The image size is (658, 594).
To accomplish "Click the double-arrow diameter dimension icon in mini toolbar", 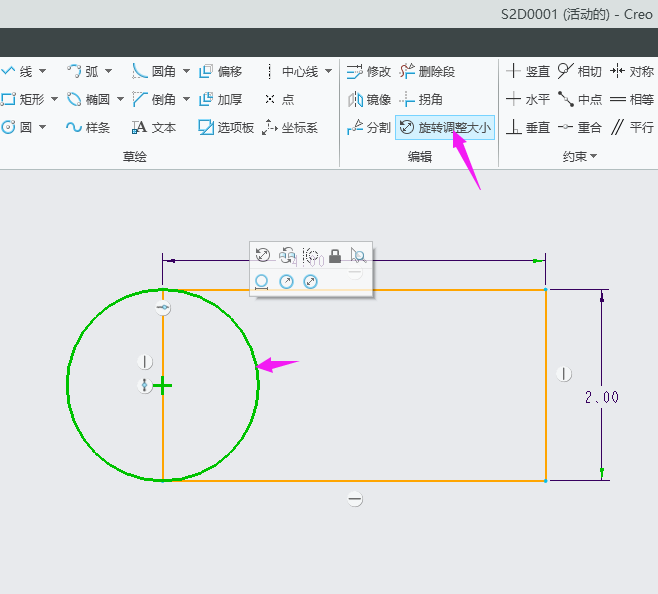I will 311,282.
